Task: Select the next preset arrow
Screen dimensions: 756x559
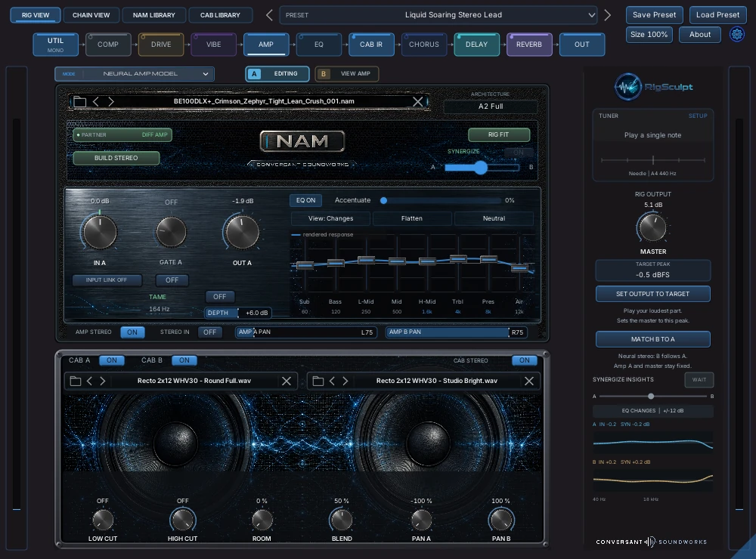Action: point(608,15)
